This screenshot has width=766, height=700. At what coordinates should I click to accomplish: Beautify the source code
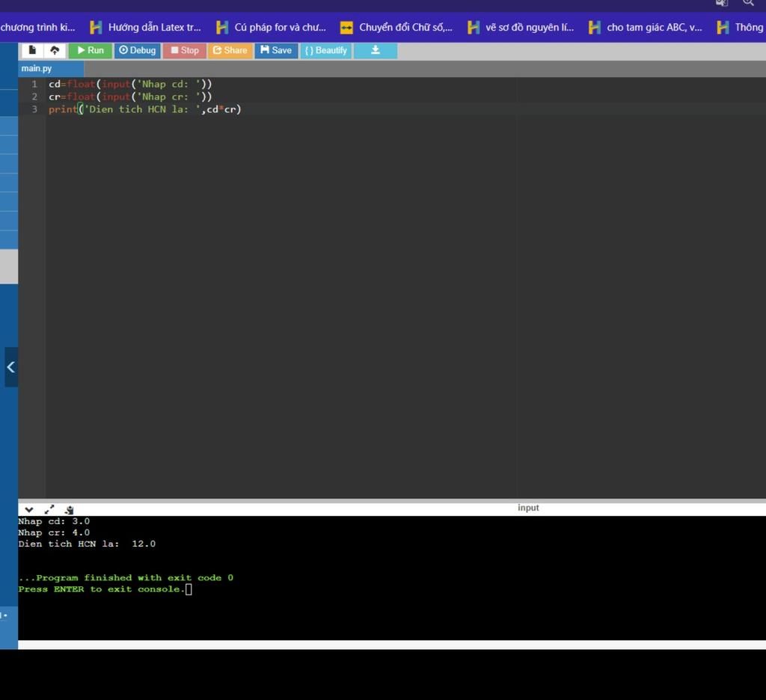326,50
